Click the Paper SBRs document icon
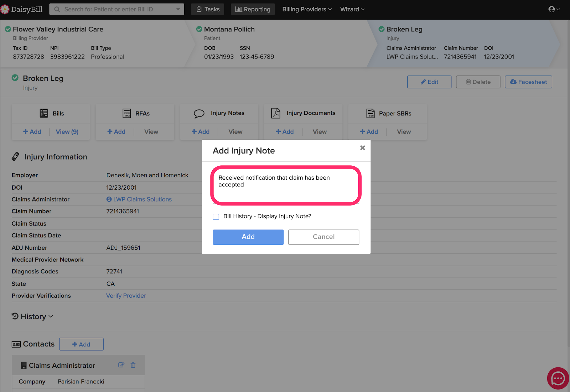The height and width of the screenshot is (392, 570). (370, 113)
